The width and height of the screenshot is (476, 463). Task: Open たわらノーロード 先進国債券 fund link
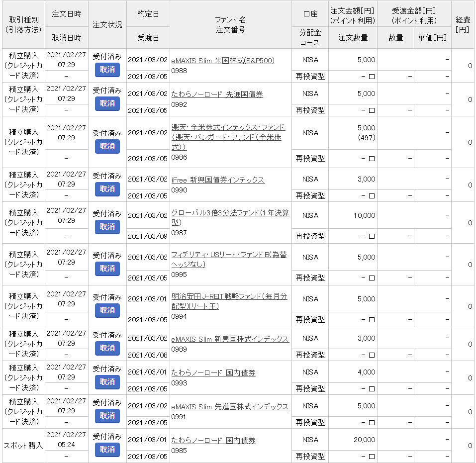217,94
